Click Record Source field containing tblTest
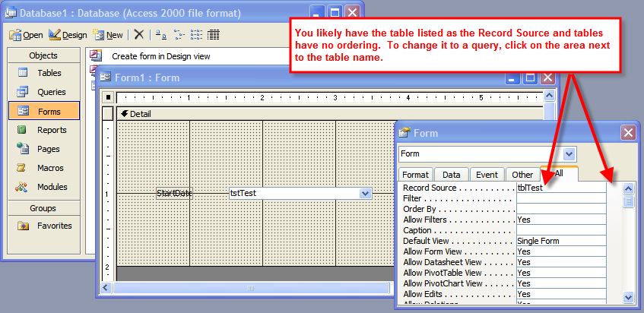The height and width of the screenshot is (313, 644). tap(561, 188)
